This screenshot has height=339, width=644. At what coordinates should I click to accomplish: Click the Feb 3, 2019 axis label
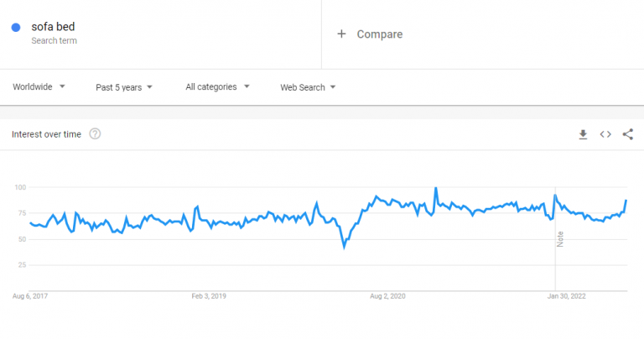click(209, 295)
